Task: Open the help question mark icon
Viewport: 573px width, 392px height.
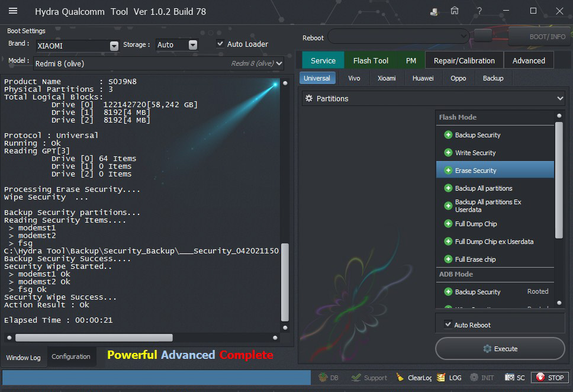Action: 479,11
